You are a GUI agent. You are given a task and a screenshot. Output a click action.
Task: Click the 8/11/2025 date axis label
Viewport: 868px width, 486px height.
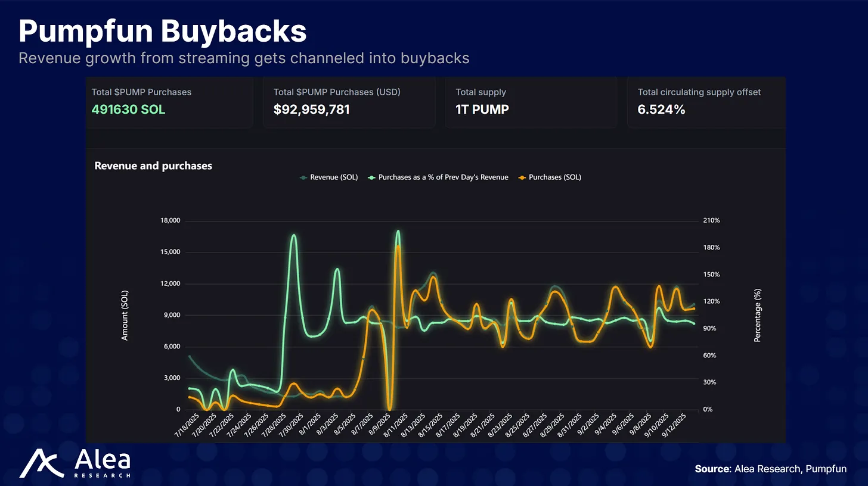click(396, 426)
